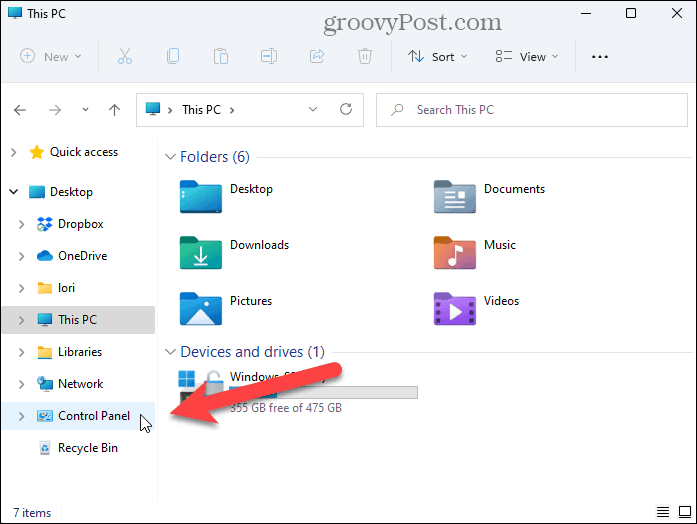Collapse the Folders (6) group
Viewport: 697px width, 524px height.
[x=170, y=157]
